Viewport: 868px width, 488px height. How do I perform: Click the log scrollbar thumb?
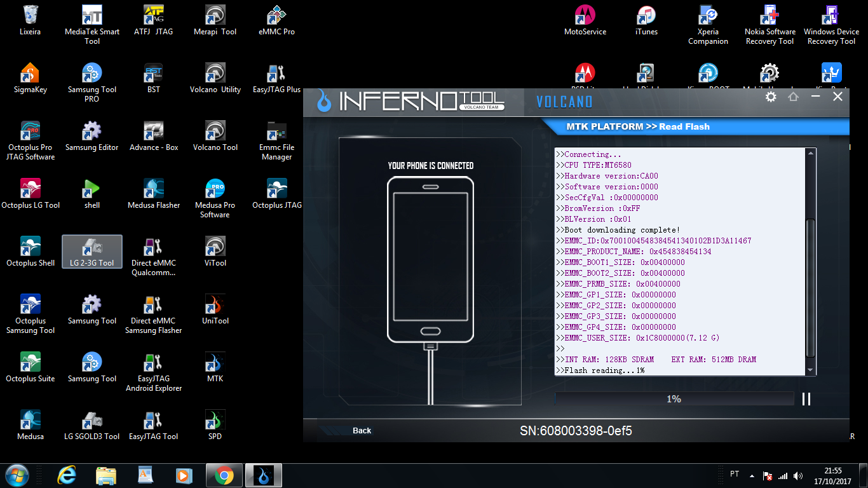810,288
